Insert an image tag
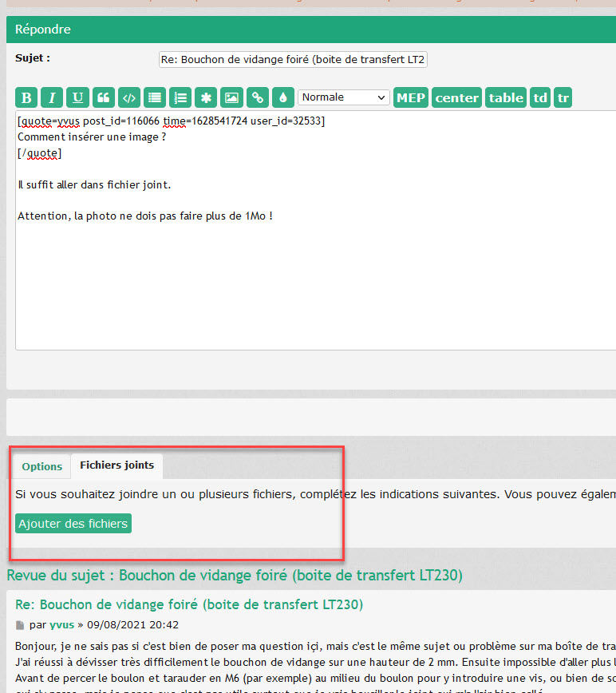Image resolution: width=616 pixels, height=693 pixels. 231,98
